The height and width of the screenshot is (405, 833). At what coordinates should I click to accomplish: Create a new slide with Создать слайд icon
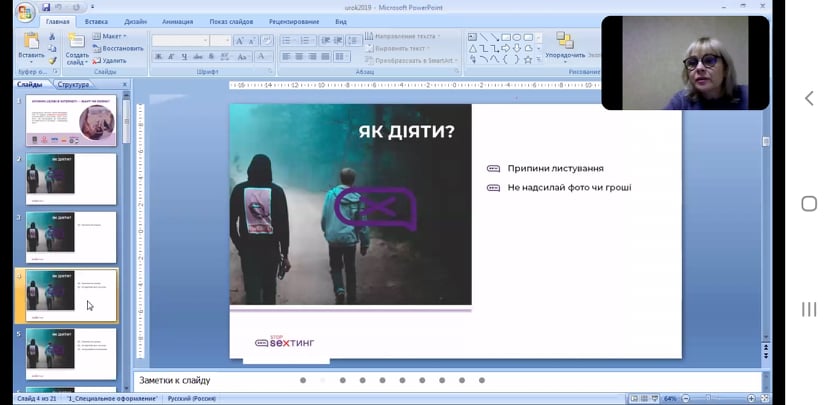click(x=76, y=41)
